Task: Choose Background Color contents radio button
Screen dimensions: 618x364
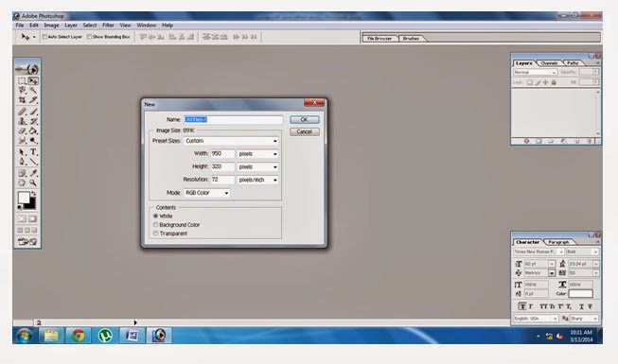Action: [155, 225]
